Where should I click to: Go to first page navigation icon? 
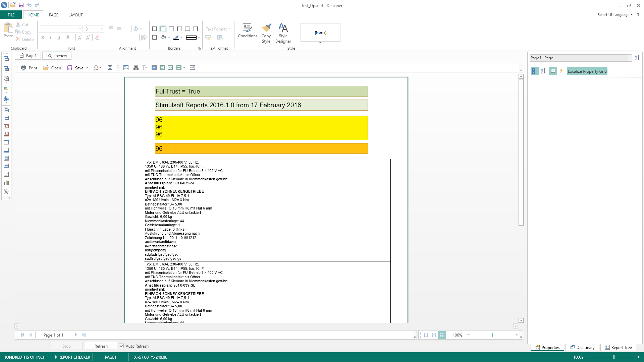point(22,335)
